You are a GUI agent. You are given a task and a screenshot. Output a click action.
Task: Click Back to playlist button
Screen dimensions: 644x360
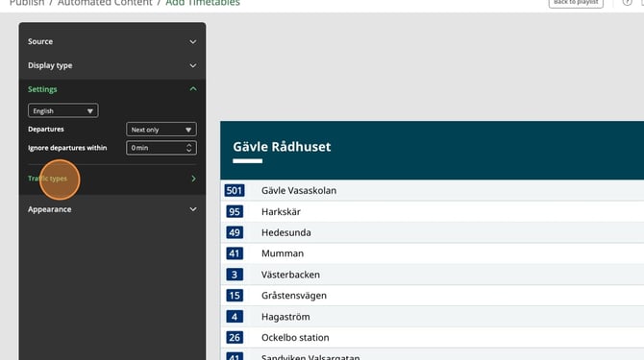tap(576, 3)
